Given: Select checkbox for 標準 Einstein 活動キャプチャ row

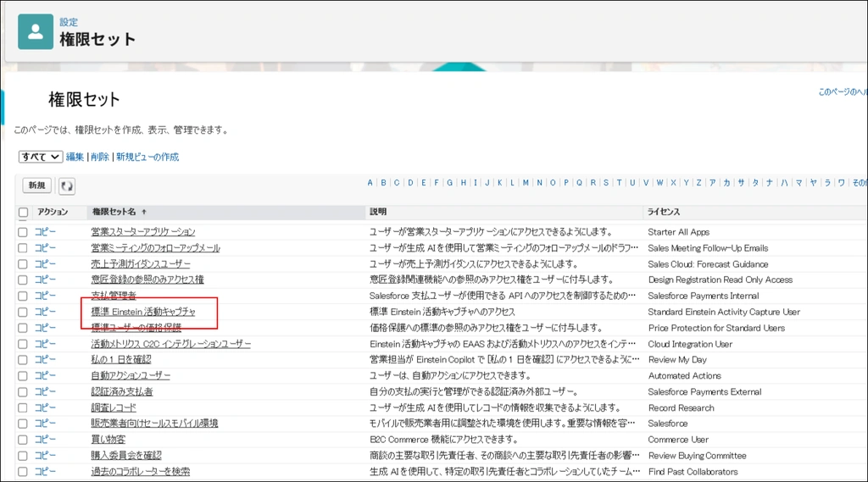Looking at the screenshot, I should [x=23, y=312].
